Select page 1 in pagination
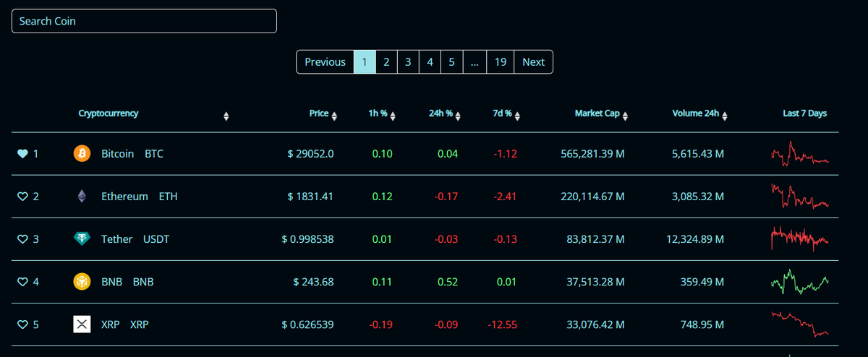Image resolution: width=868 pixels, height=357 pixels. [x=365, y=62]
